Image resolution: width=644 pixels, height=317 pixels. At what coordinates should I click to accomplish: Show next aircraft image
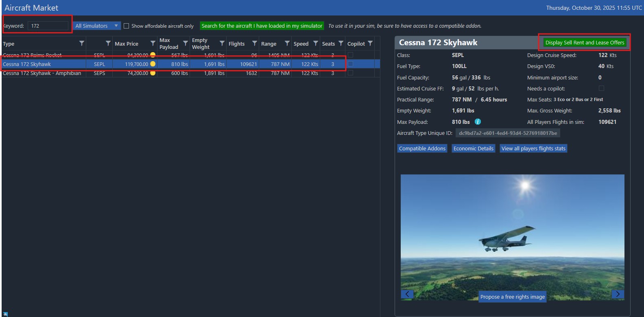pyautogui.click(x=618, y=294)
